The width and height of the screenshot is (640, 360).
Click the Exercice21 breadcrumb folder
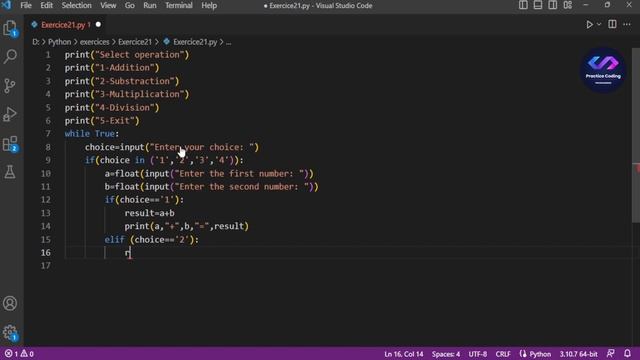coord(135,42)
